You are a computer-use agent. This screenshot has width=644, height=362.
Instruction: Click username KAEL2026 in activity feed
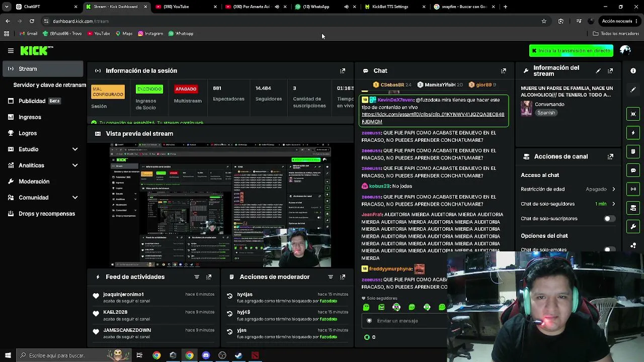pyautogui.click(x=115, y=312)
